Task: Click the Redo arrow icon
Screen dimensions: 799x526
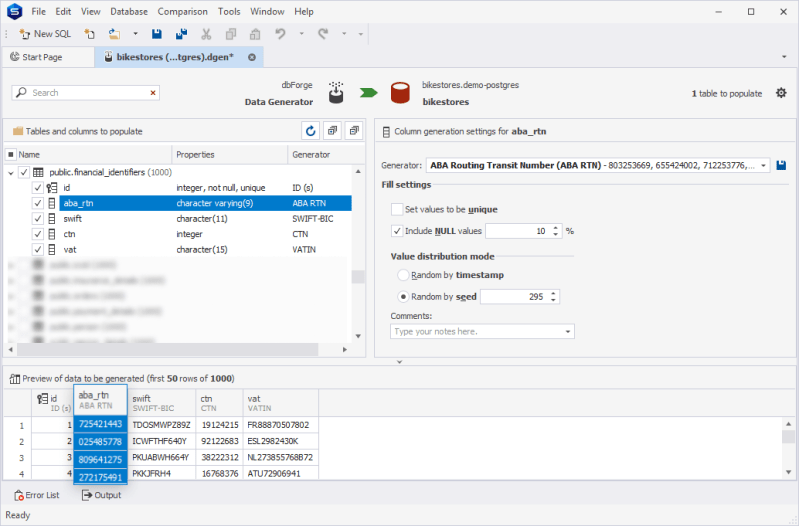Action: 323,34
